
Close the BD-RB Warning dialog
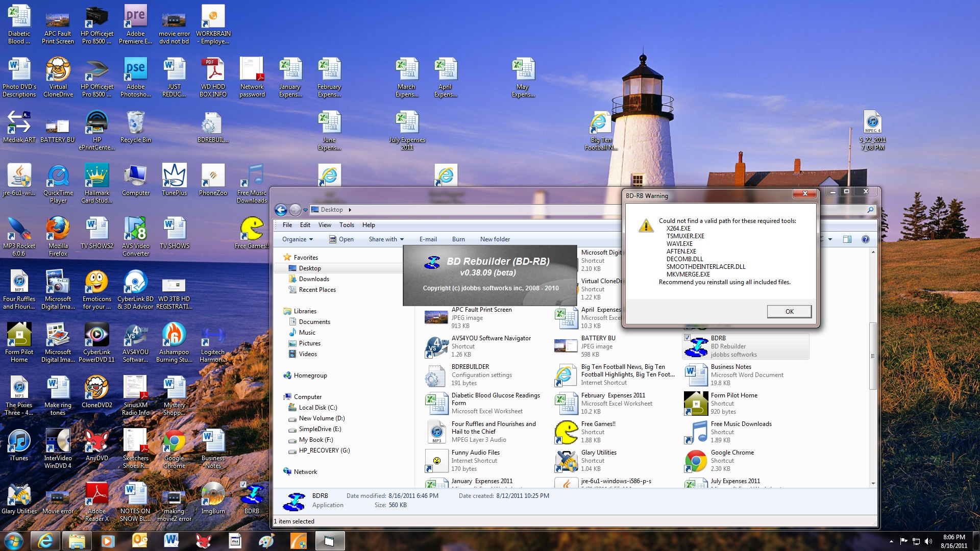[x=805, y=193]
